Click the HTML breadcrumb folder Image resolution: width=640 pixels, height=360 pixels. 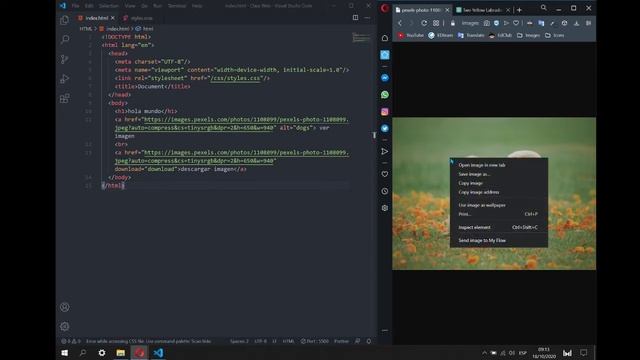pos(86,29)
